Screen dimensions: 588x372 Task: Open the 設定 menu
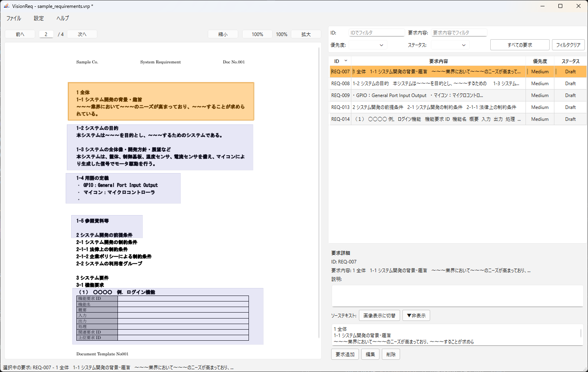coord(38,18)
